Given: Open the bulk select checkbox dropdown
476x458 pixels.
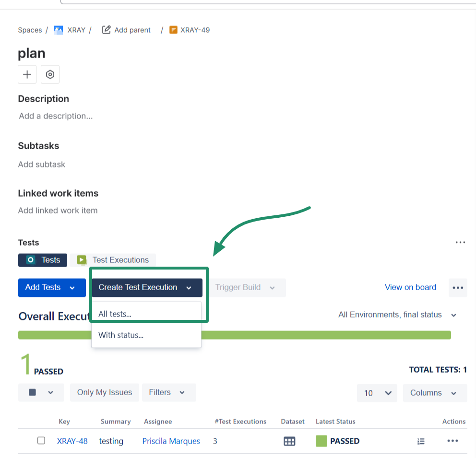Looking at the screenshot, I should [41, 392].
